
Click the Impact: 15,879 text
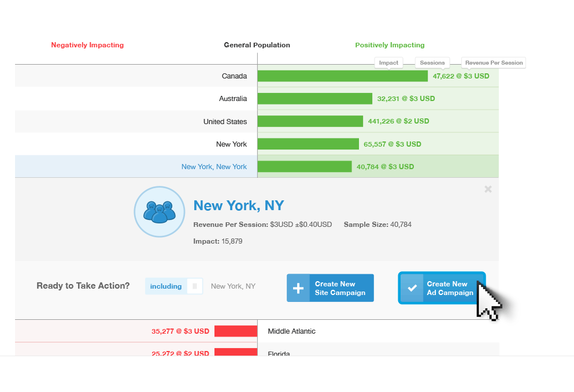[x=218, y=241]
